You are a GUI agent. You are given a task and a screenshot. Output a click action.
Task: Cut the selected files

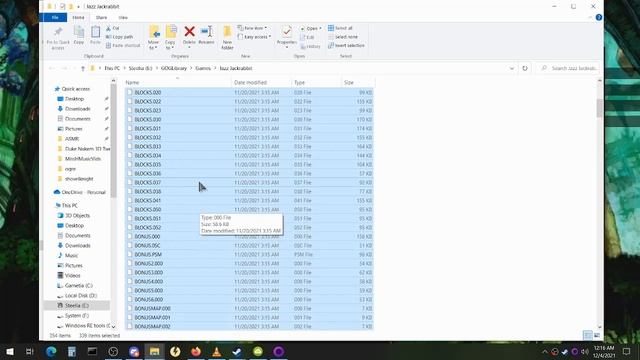click(113, 28)
